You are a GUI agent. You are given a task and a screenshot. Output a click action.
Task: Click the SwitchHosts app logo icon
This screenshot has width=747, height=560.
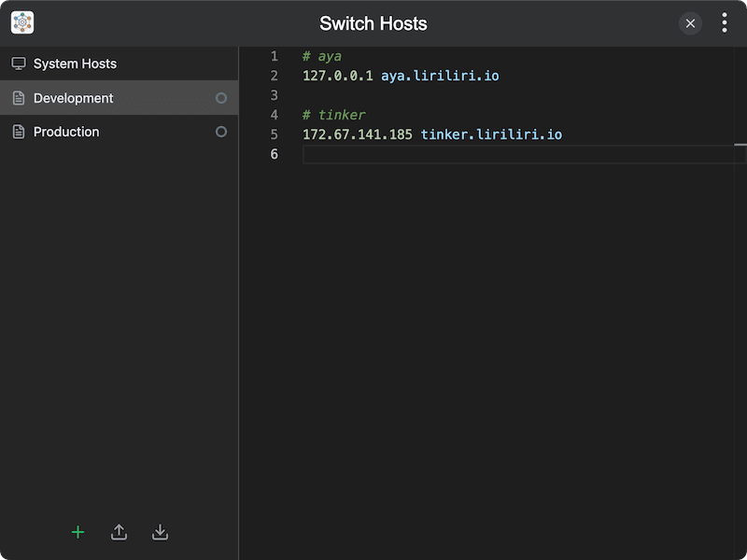pos(21,21)
